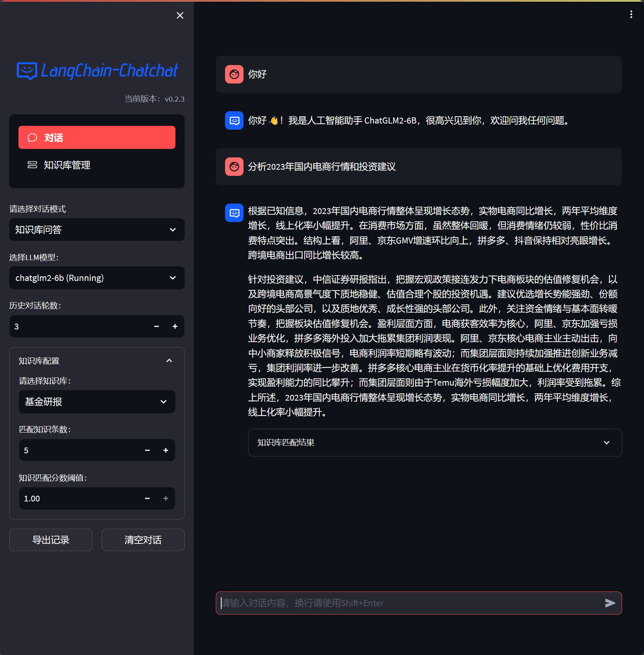This screenshot has width=644, height=655.
Task: Click bot avatar beside the 根据已知信息 answer
Action: click(234, 213)
